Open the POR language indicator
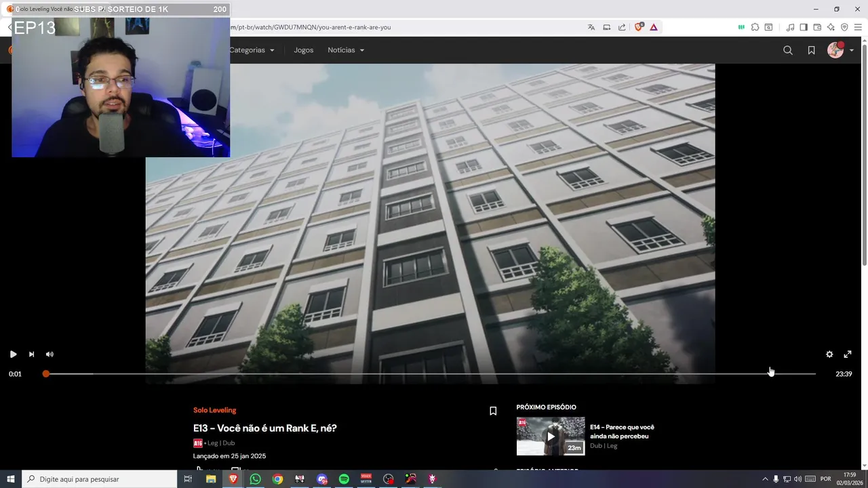Viewport: 868px width, 488px height. [825, 479]
